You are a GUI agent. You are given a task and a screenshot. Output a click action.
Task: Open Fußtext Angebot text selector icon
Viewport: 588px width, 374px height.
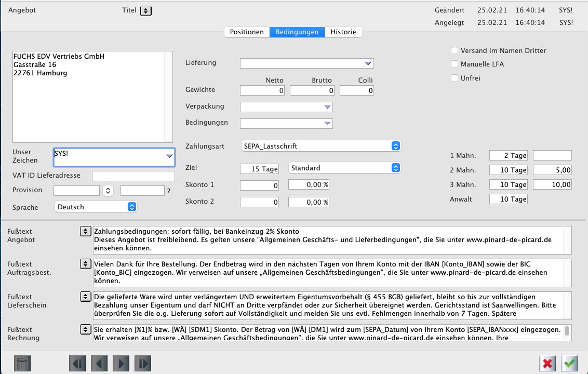pyautogui.click(x=85, y=232)
